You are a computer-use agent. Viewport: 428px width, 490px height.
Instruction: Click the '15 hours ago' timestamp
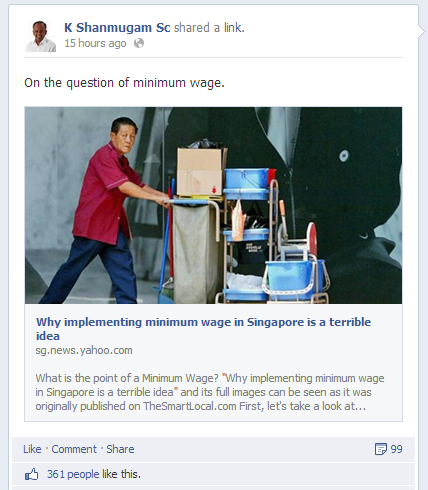point(95,43)
